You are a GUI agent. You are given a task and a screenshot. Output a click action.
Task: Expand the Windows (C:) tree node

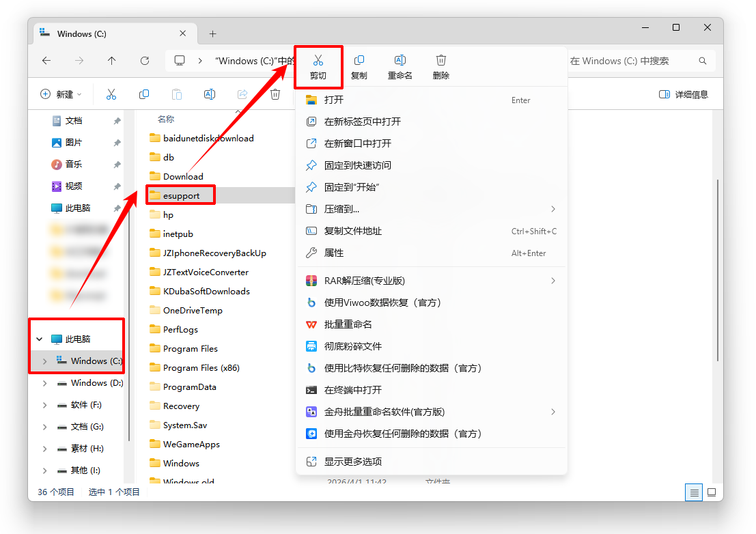coord(44,361)
